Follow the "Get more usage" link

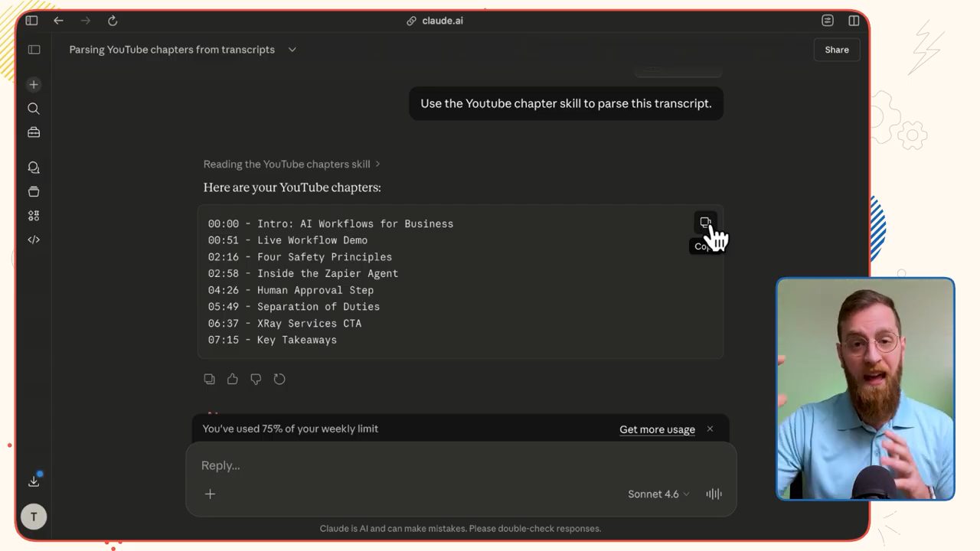(x=657, y=429)
